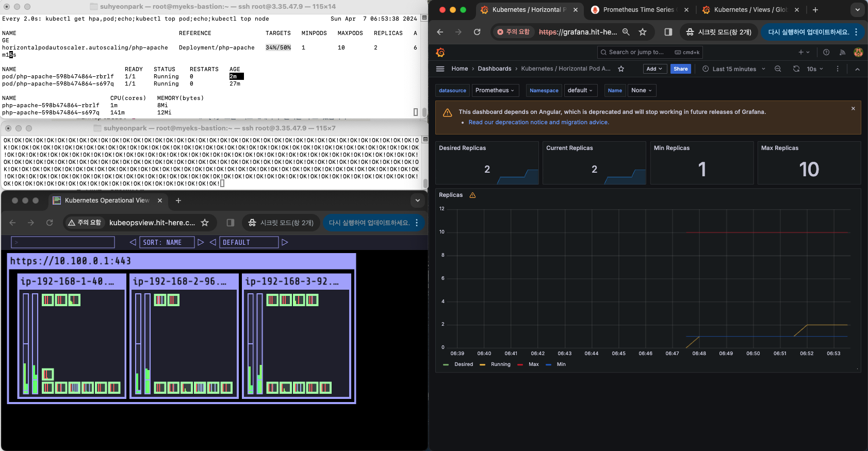Image resolution: width=868 pixels, height=451 pixels.
Task: Reload the Grafana browser page
Action: pyautogui.click(x=477, y=32)
